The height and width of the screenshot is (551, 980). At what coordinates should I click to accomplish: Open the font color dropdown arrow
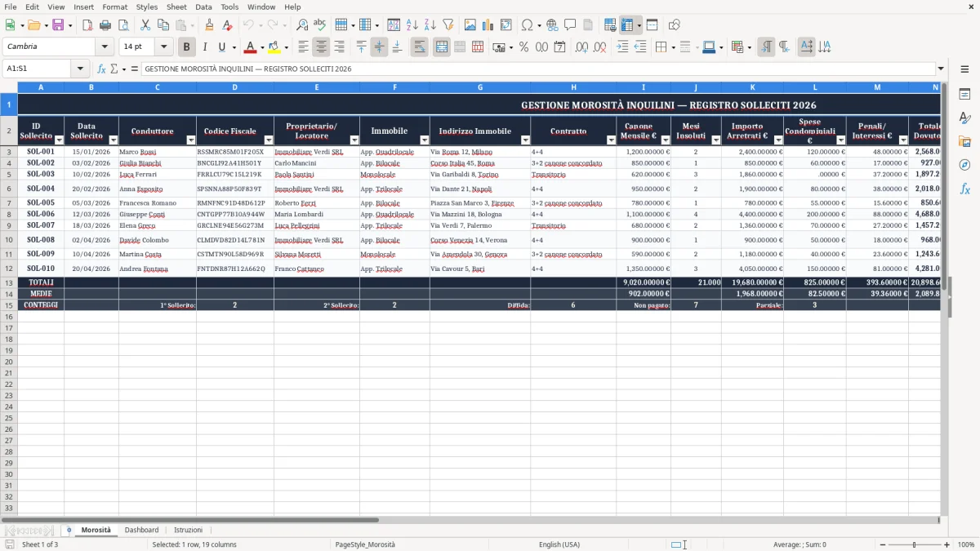(x=262, y=47)
